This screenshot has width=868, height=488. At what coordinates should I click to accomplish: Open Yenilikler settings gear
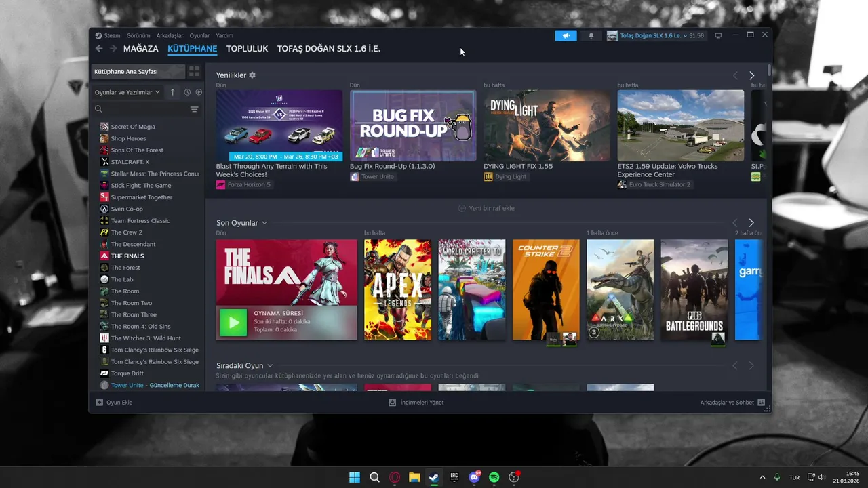tap(252, 75)
